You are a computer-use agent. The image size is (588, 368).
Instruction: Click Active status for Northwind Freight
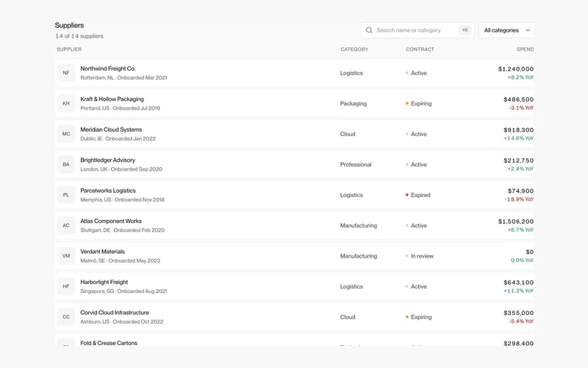(416, 73)
